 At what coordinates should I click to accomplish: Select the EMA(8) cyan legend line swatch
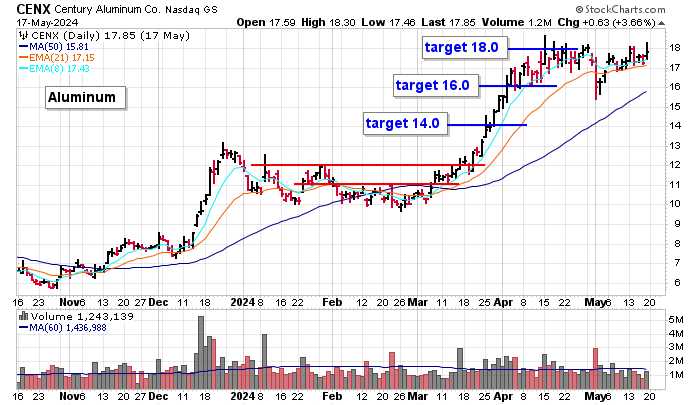(x=24, y=69)
